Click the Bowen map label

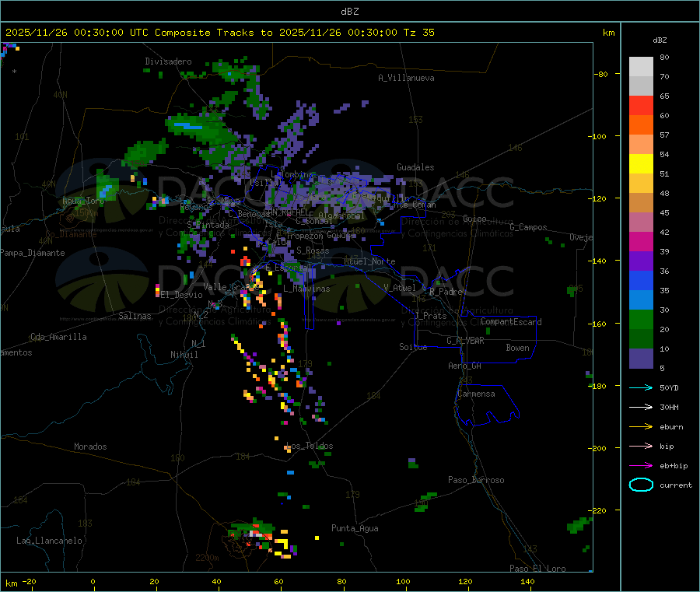pyautogui.click(x=517, y=347)
